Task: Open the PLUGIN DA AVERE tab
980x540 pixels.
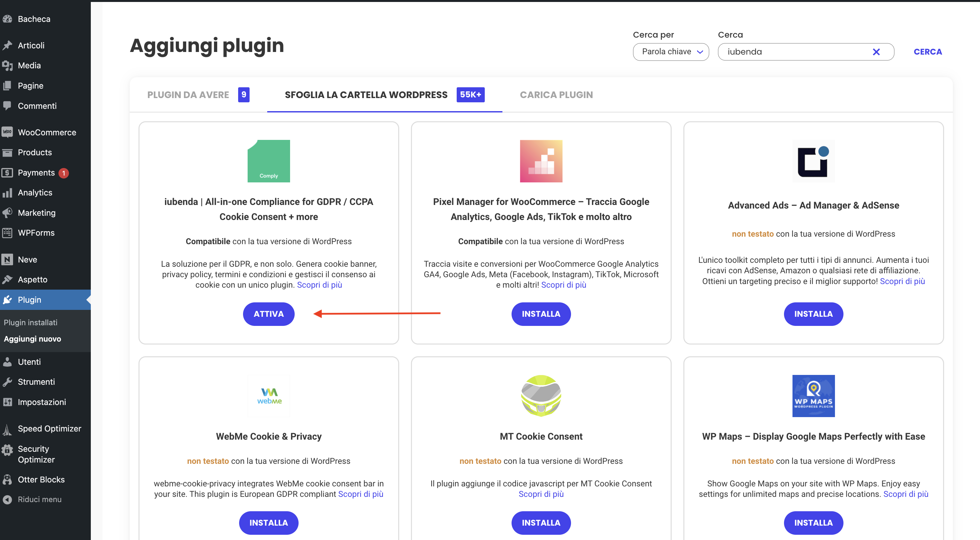Action: point(188,95)
